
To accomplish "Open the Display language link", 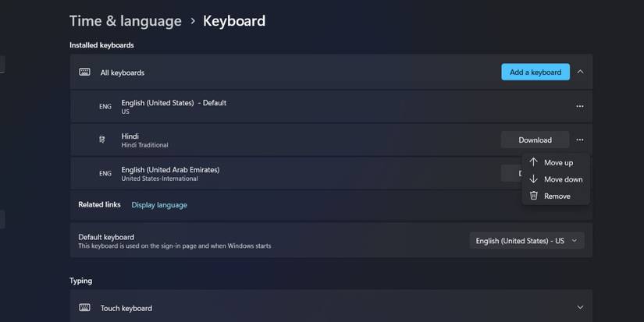I will [159, 205].
